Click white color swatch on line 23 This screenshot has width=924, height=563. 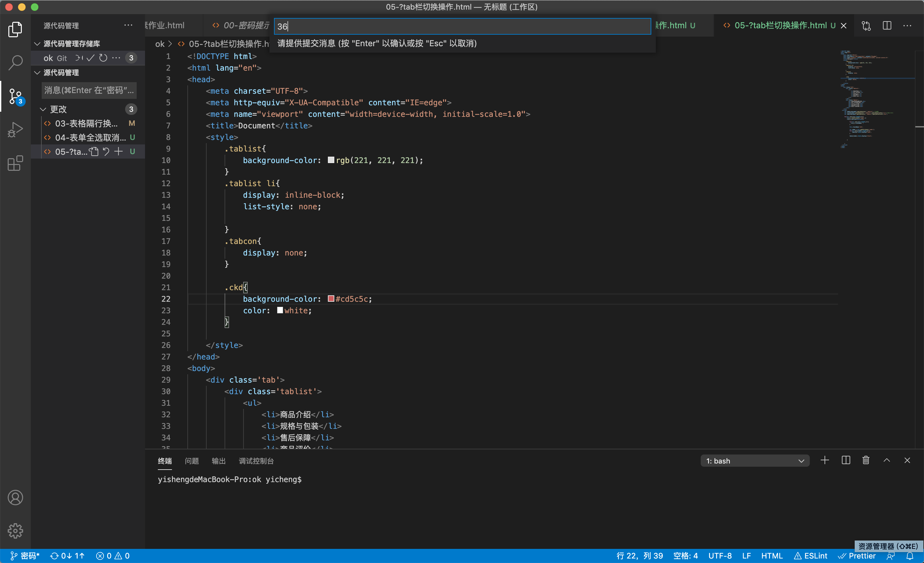[x=280, y=310]
